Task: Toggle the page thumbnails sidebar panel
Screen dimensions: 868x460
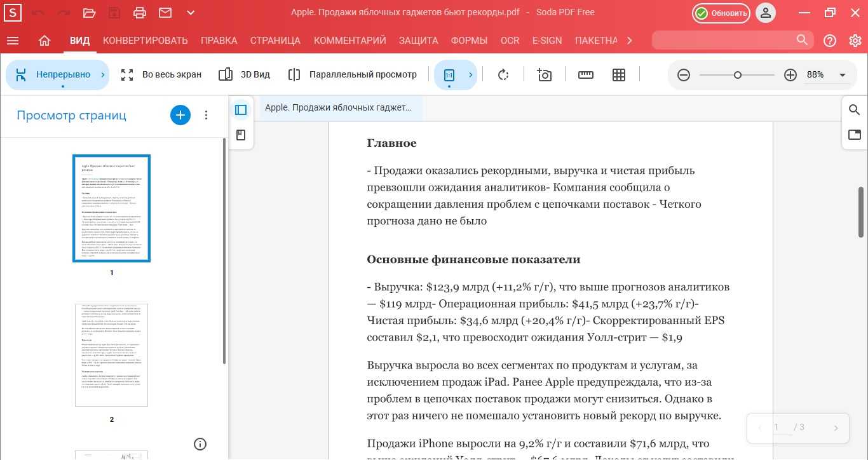Action: (241, 110)
